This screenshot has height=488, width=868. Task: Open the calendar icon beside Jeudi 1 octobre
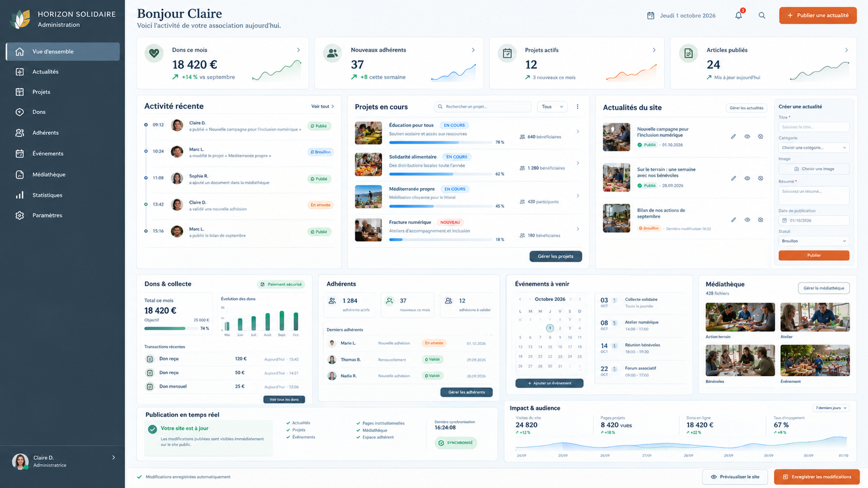650,15
